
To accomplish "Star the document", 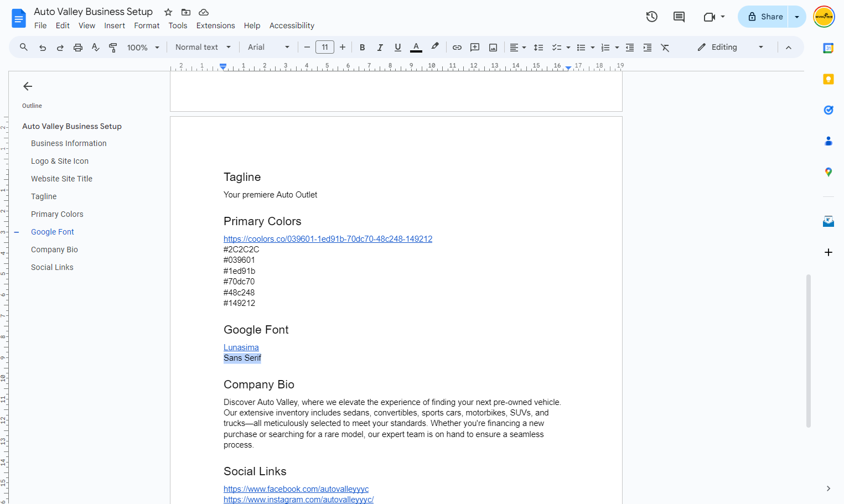I will click(x=168, y=12).
